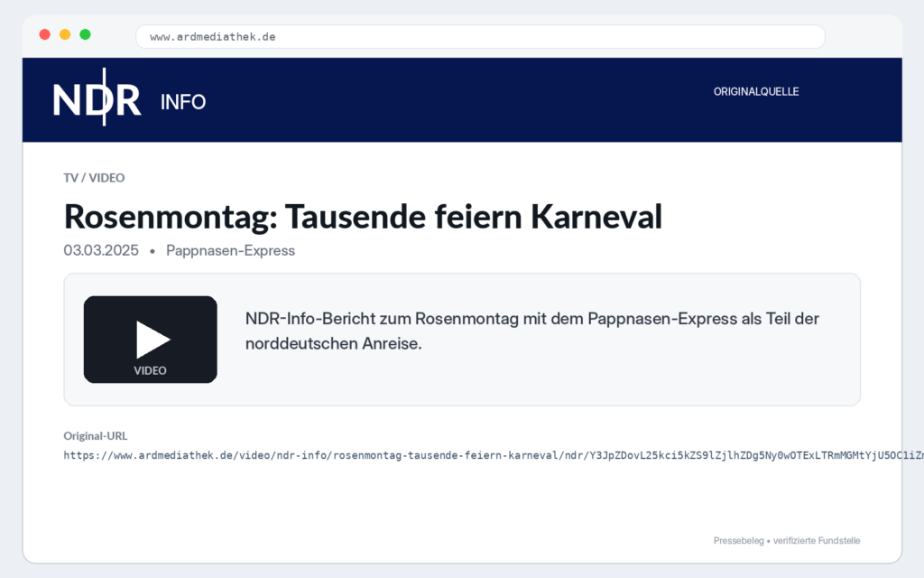Image resolution: width=924 pixels, height=578 pixels.
Task: Click the address bar showing www.ardmediathek.de
Action: click(x=480, y=36)
